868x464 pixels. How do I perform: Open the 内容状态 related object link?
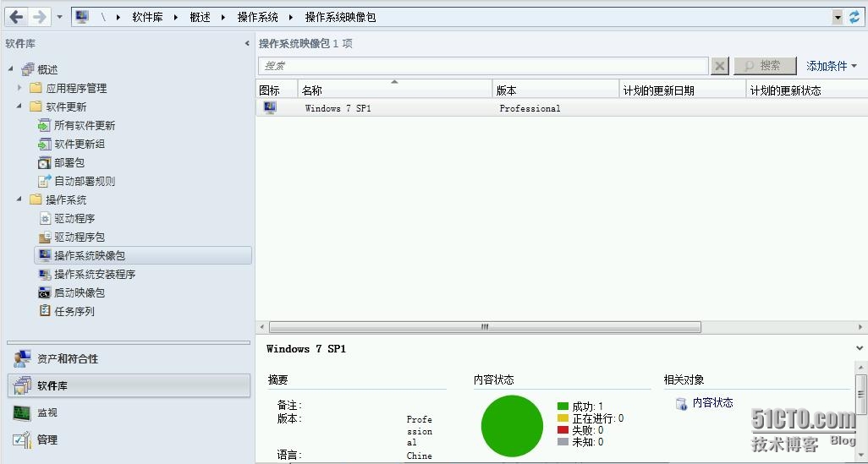(712, 402)
